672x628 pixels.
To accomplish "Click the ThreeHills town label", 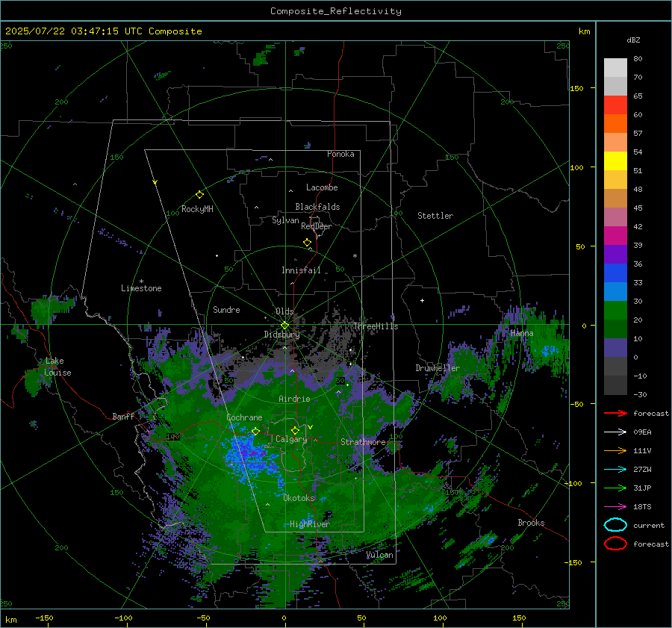I will click(376, 326).
